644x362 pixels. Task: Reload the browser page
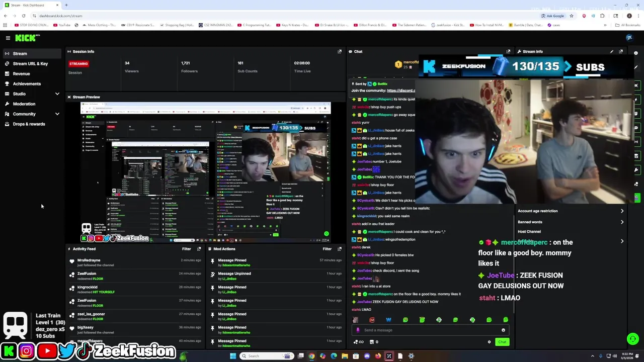[23, 16]
